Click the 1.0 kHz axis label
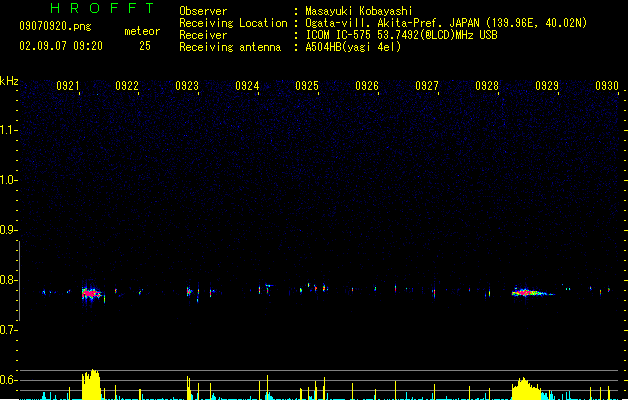 point(8,180)
